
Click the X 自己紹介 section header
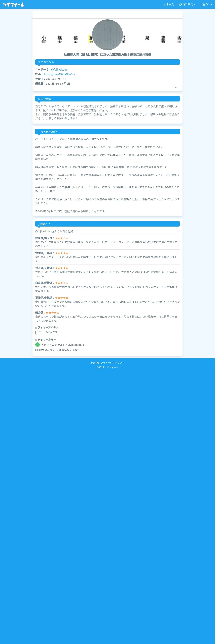pyautogui.click(x=107, y=99)
